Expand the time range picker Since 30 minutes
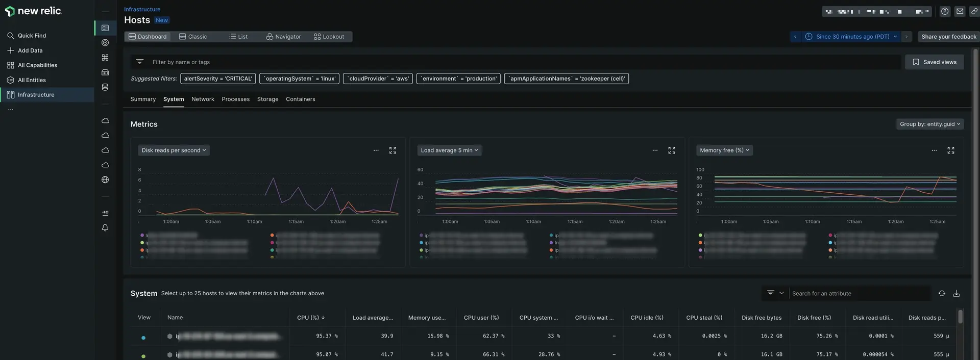This screenshot has height=360, width=980. (x=851, y=37)
